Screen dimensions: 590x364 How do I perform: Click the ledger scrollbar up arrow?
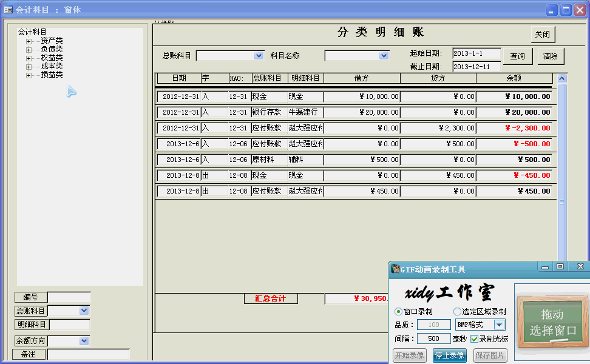pos(561,78)
